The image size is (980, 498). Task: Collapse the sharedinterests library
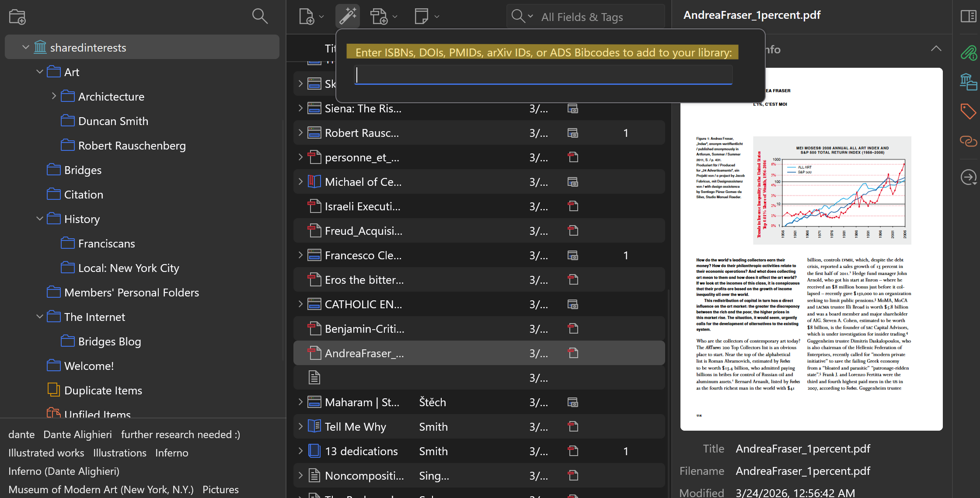point(26,47)
